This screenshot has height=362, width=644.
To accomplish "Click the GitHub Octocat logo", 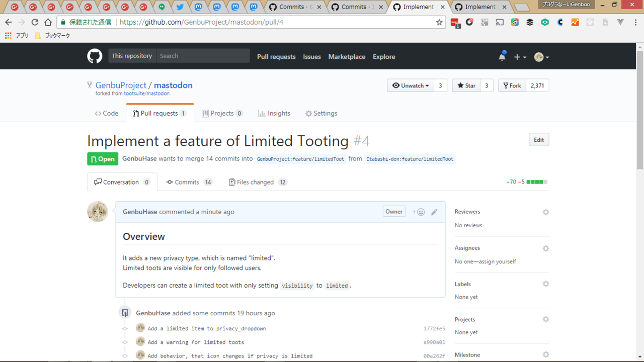I will tap(95, 56).
